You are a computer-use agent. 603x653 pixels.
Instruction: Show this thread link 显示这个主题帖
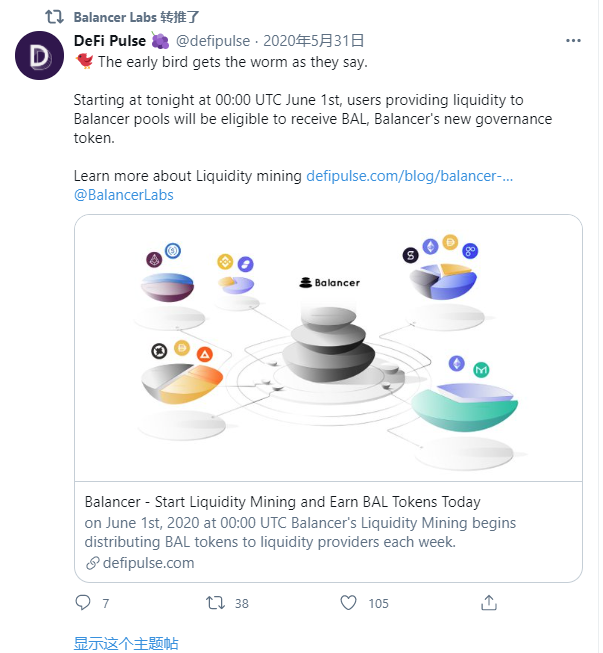click(x=126, y=642)
